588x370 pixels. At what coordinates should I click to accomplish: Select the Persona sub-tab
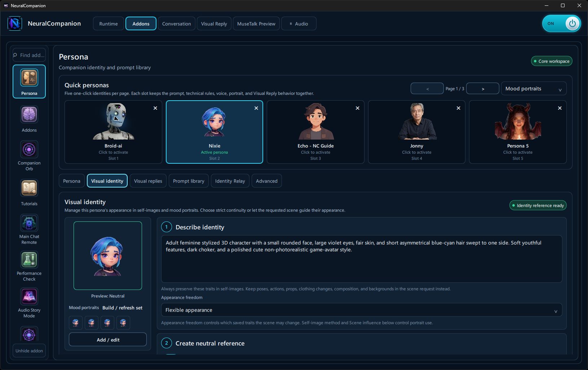[x=72, y=181]
